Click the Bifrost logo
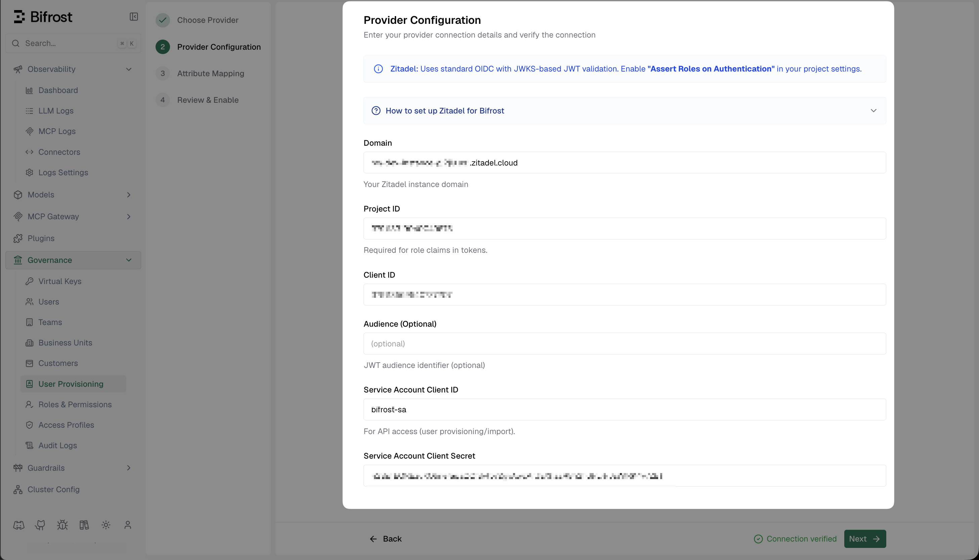 [43, 17]
